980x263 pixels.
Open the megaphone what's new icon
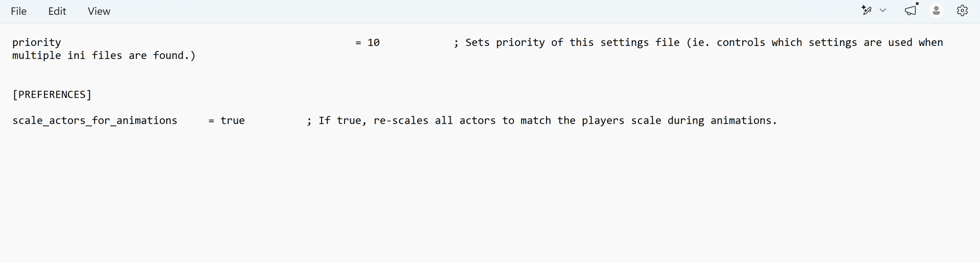point(911,11)
